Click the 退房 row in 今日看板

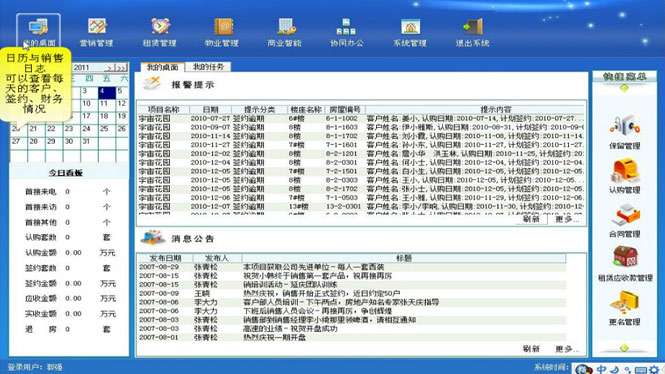click(x=68, y=329)
